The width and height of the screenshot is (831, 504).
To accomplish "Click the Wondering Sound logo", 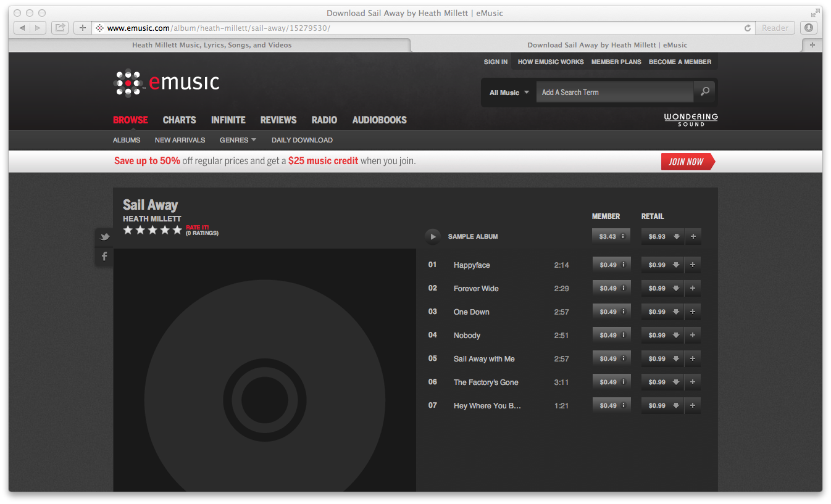I will (x=691, y=120).
